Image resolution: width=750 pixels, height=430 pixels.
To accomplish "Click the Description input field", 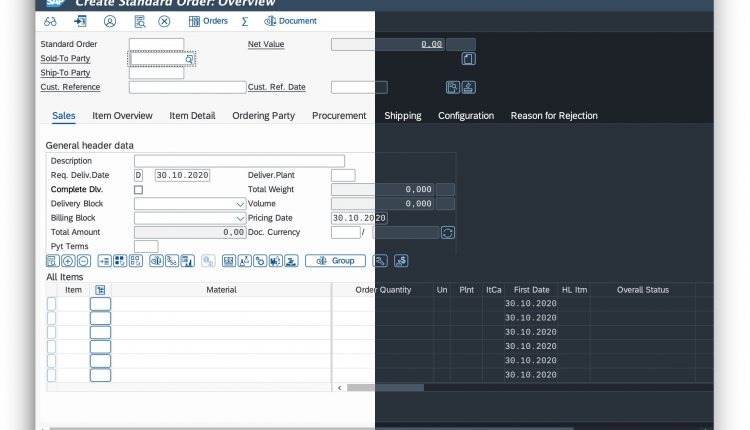I will [239, 161].
